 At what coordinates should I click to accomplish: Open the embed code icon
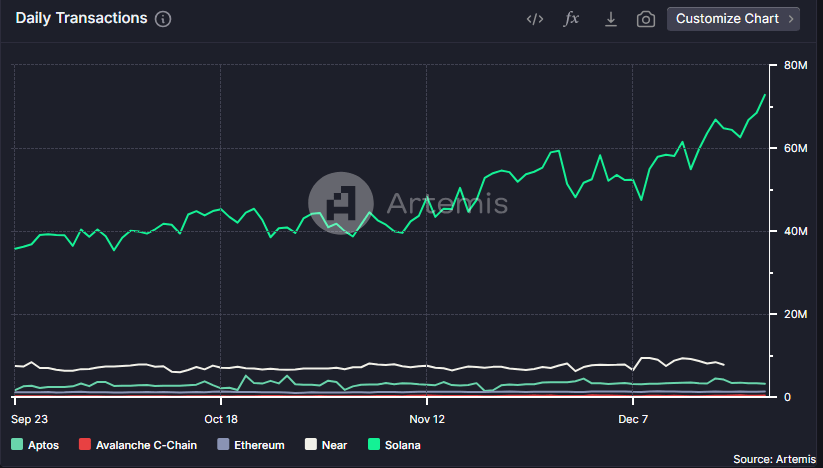coord(534,19)
